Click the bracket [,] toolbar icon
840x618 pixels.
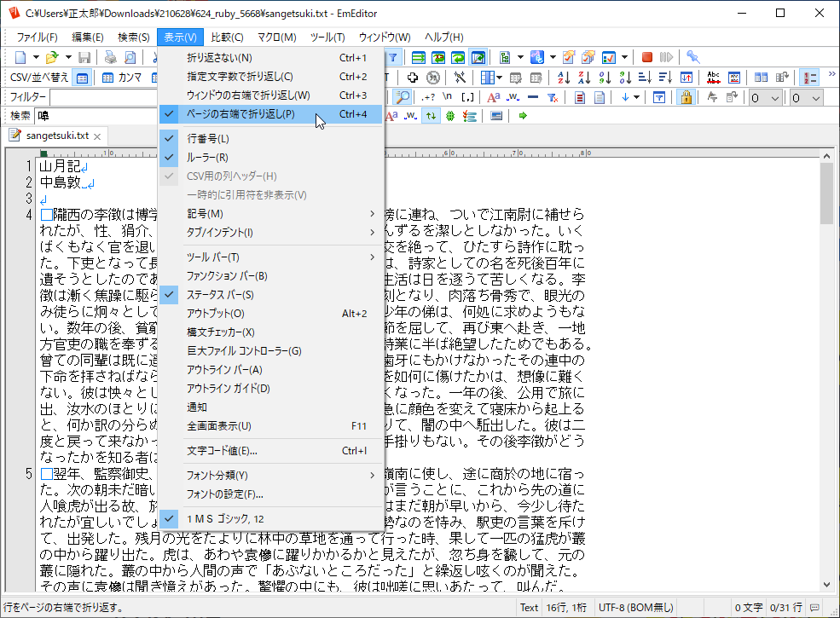pyautogui.click(x=467, y=97)
